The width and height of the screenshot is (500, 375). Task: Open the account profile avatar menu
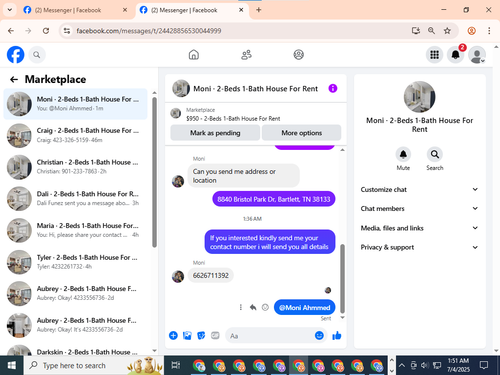coord(477,55)
